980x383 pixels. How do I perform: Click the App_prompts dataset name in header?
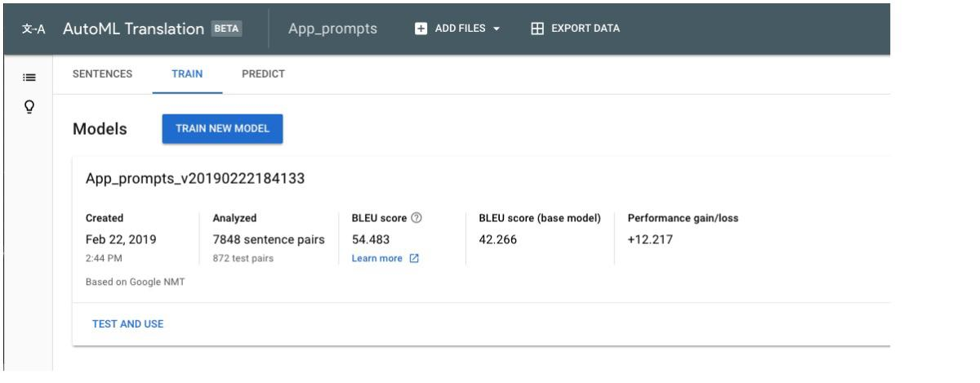pyautogui.click(x=332, y=29)
